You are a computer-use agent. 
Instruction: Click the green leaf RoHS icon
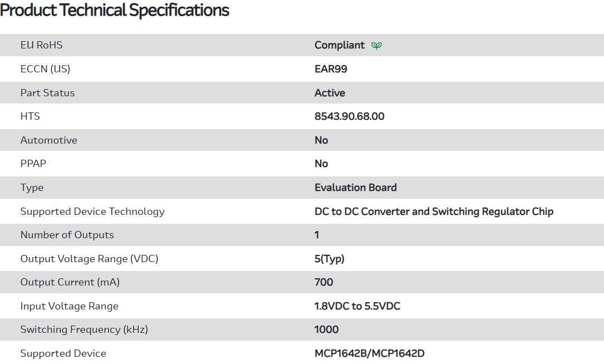tap(377, 46)
